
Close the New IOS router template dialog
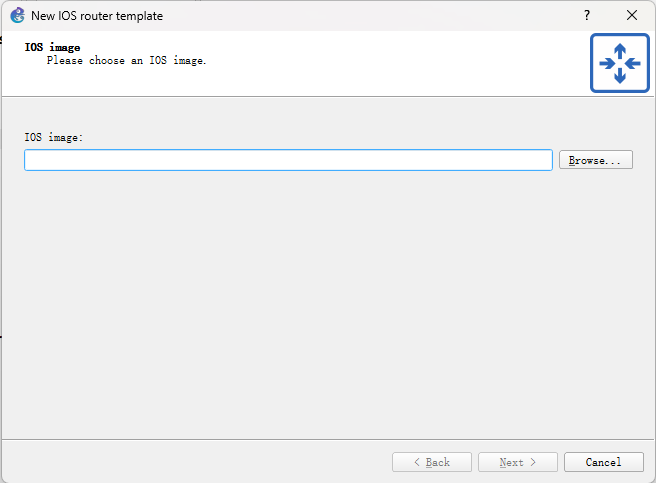pyautogui.click(x=632, y=15)
